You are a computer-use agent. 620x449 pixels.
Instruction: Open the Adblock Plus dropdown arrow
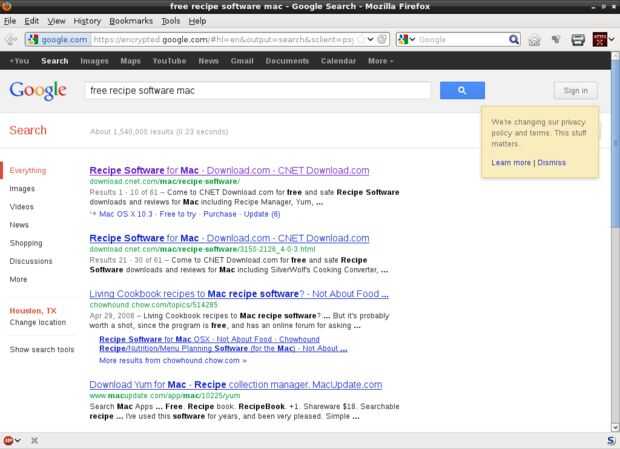(18, 440)
